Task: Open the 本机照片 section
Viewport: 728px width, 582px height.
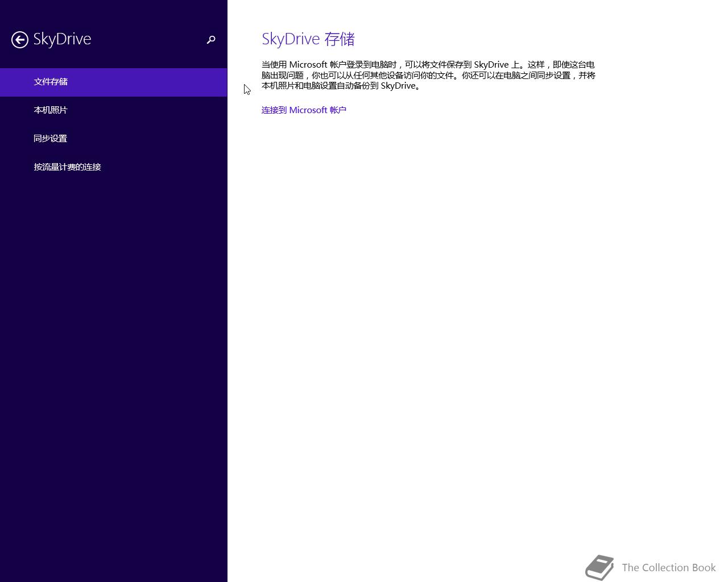Action: tap(114, 110)
